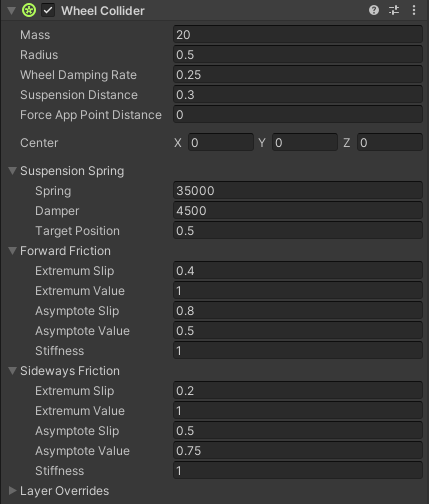Collapse the Forward Friction section
The height and width of the screenshot is (504, 429).
[x=12, y=251]
